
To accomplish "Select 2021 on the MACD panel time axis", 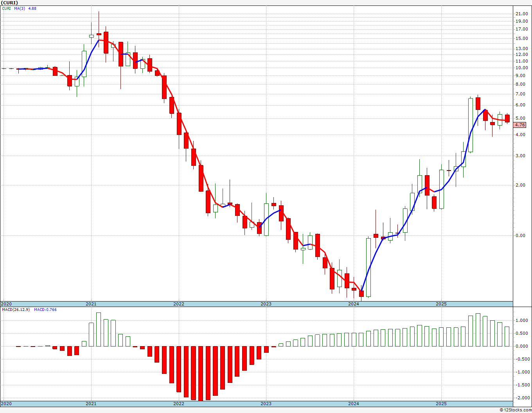I will click(x=91, y=404).
